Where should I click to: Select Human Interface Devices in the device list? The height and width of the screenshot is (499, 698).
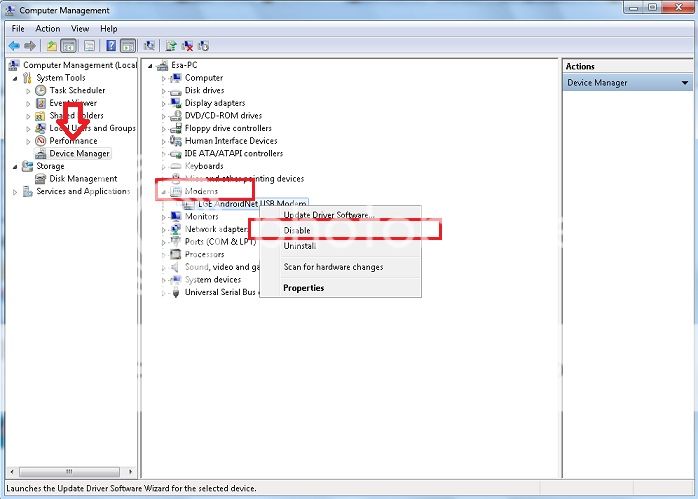(231, 141)
